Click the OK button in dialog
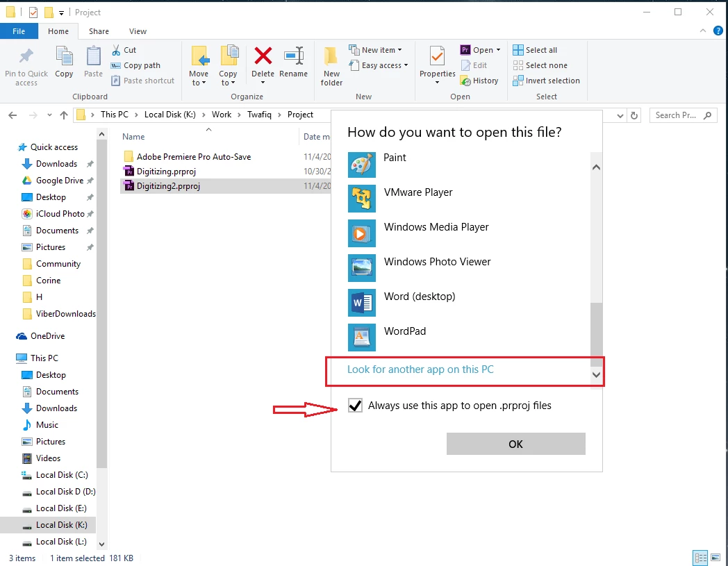Image resolution: width=728 pixels, height=566 pixels. 516,444
